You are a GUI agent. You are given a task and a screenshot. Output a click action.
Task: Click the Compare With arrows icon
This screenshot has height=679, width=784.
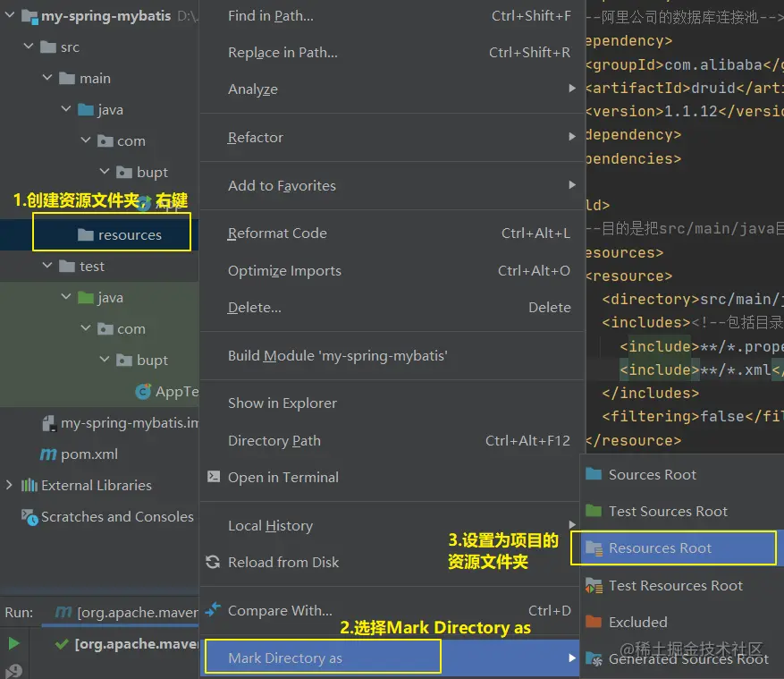[x=213, y=609]
